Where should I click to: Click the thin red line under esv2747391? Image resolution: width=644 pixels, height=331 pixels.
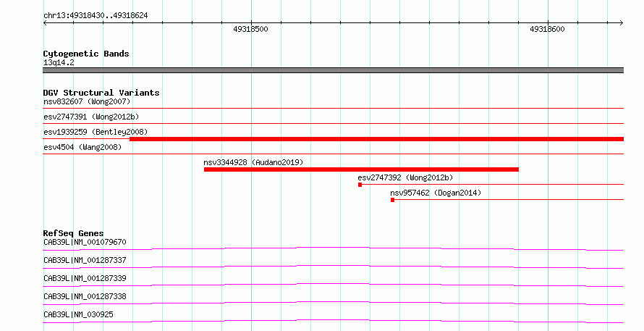coord(333,123)
